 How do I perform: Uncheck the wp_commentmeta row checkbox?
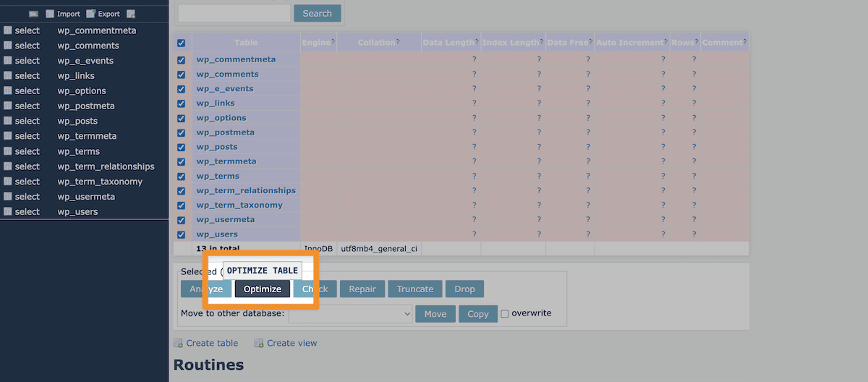pyautogui.click(x=182, y=60)
